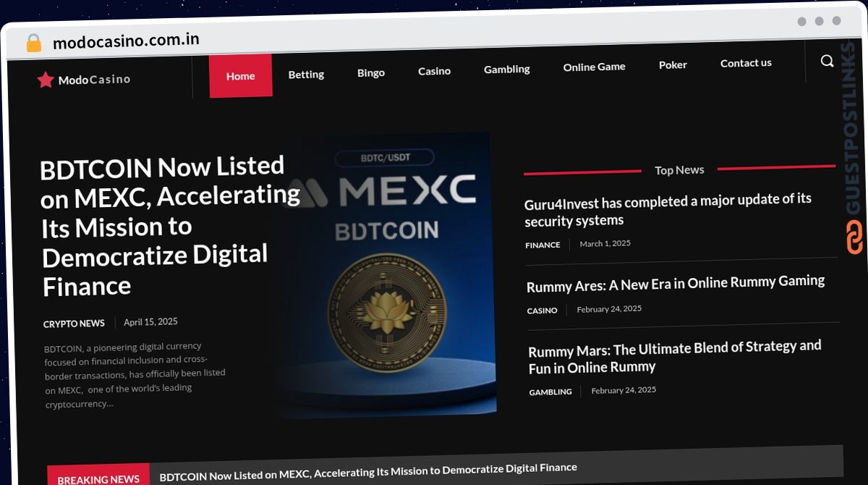868x485 pixels.
Task: Open the MEXC BDTCOIN featured image
Action: coord(386,275)
